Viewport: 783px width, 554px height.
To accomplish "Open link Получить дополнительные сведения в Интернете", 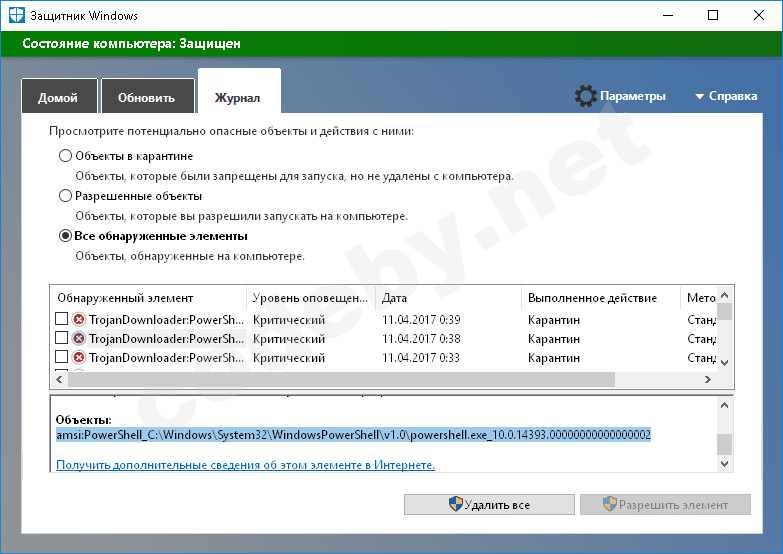I will coord(245,465).
